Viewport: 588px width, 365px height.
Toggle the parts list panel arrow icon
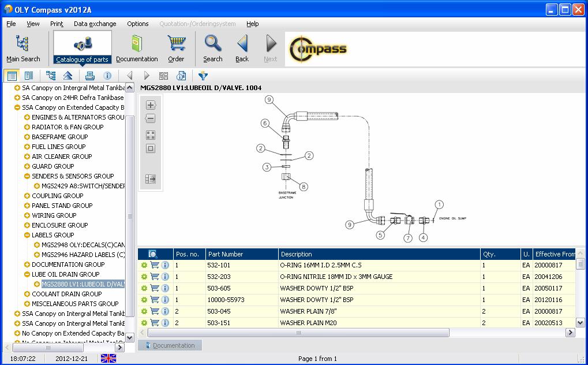pos(151,179)
